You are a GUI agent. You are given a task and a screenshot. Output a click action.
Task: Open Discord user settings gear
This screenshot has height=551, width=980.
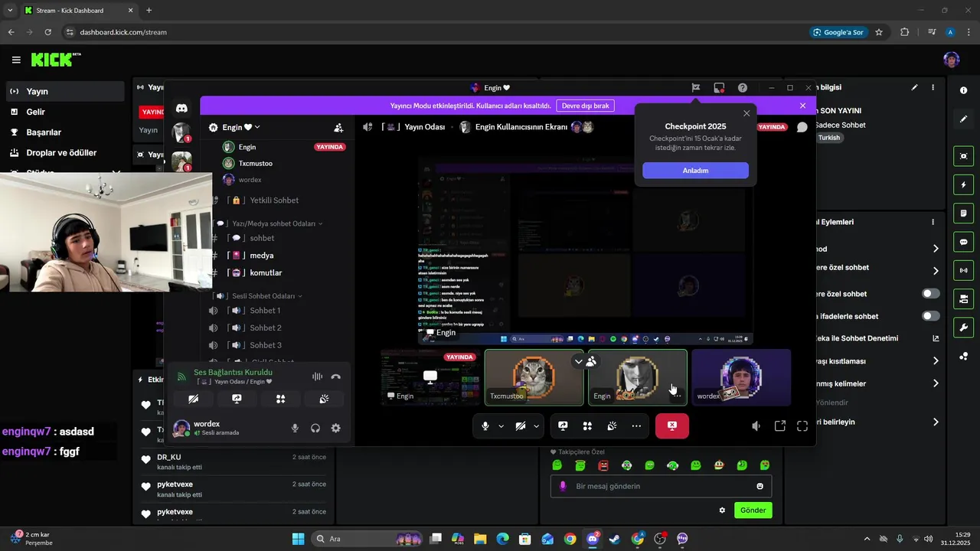[x=335, y=428]
